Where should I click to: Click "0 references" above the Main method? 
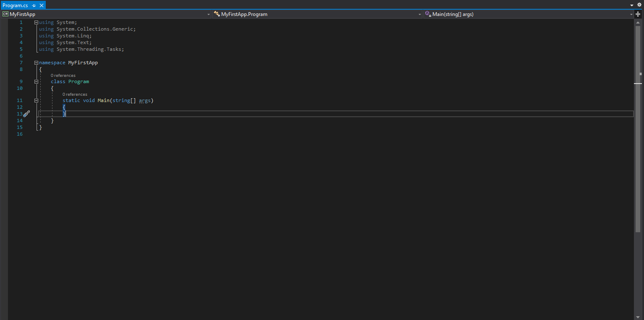75,94
